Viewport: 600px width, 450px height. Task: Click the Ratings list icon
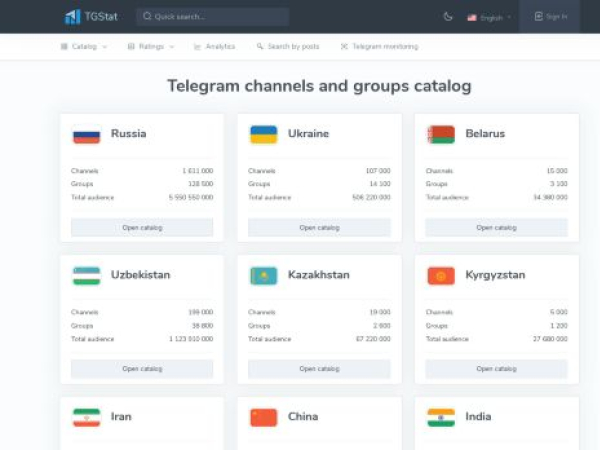(131, 47)
